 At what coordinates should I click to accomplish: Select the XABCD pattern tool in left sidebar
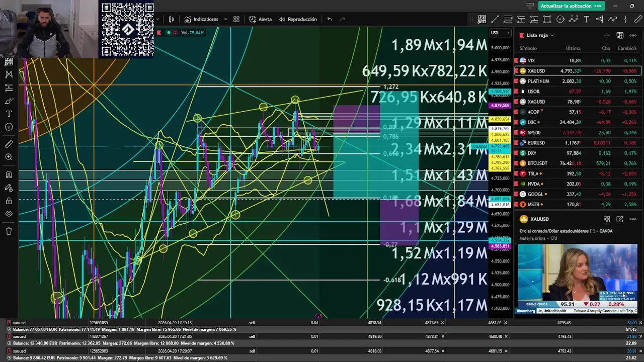[9, 74]
